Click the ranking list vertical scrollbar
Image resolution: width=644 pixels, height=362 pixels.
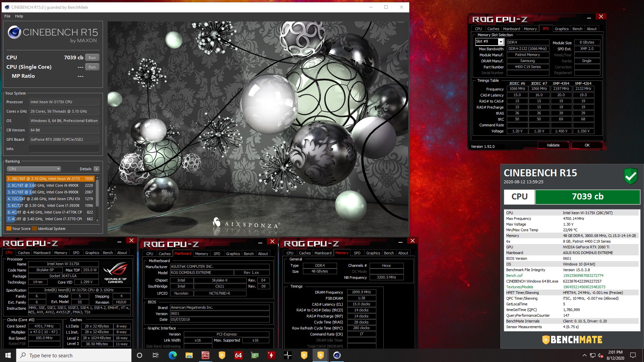tap(97, 194)
